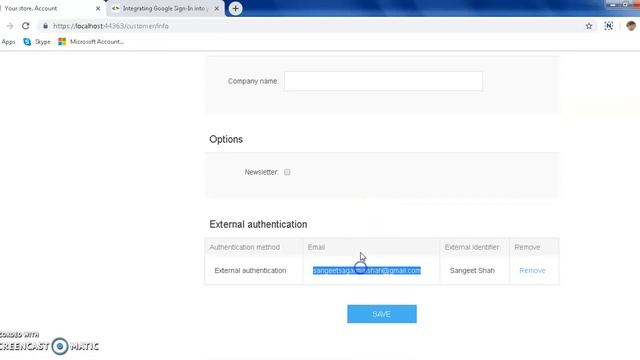The image size is (640, 360).
Task: Click the 'External authentication' section heading
Action: (258, 224)
